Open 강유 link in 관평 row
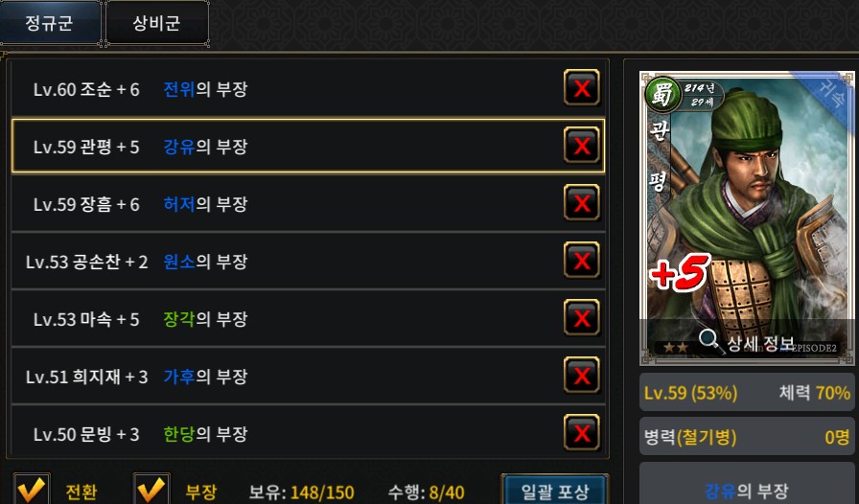 (x=179, y=147)
